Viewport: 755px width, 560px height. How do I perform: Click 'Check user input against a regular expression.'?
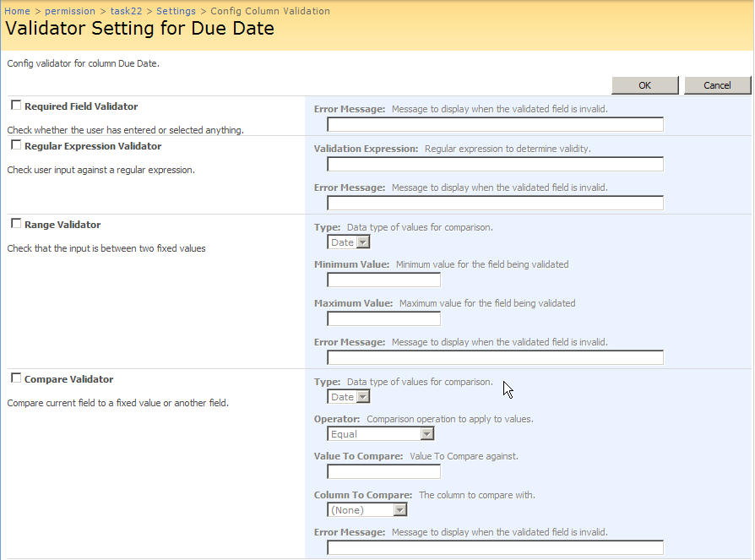[x=101, y=170]
